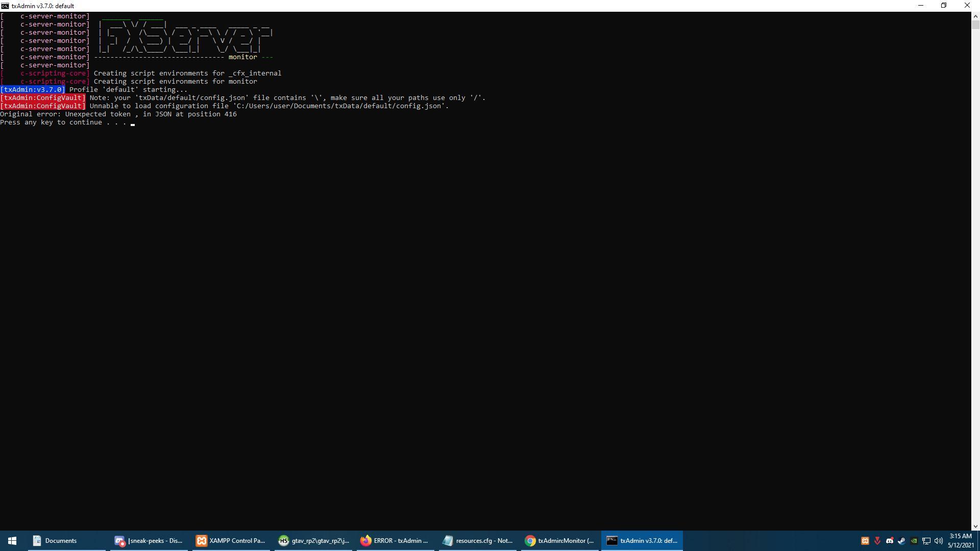Switch to the XAMPP Control Panel window

click(x=231, y=541)
